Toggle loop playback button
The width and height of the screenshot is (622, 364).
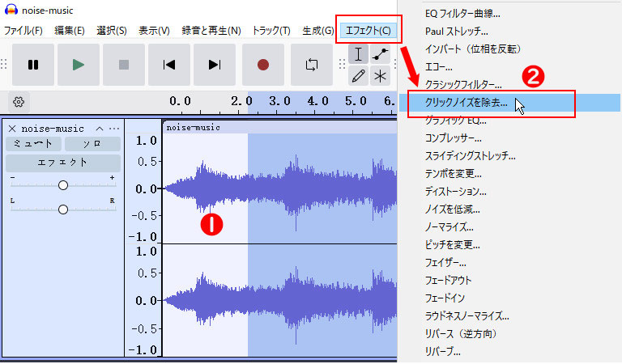pyautogui.click(x=312, y=65)
